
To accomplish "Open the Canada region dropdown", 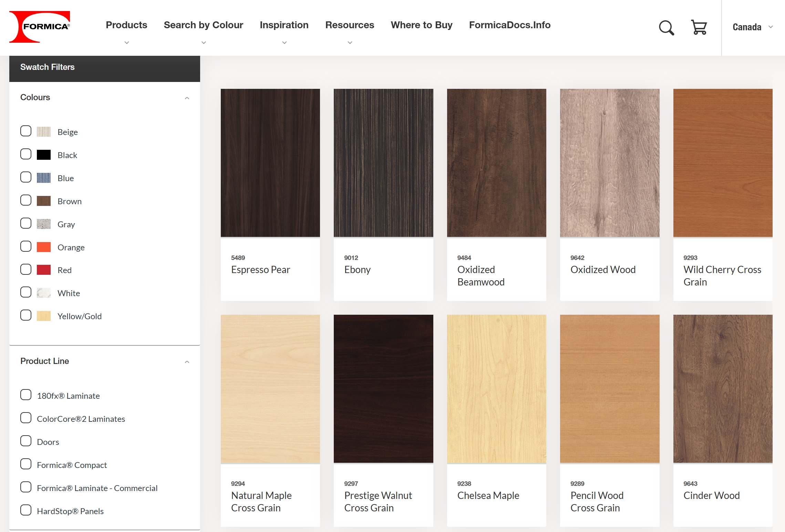I will [x=753, y=27].
